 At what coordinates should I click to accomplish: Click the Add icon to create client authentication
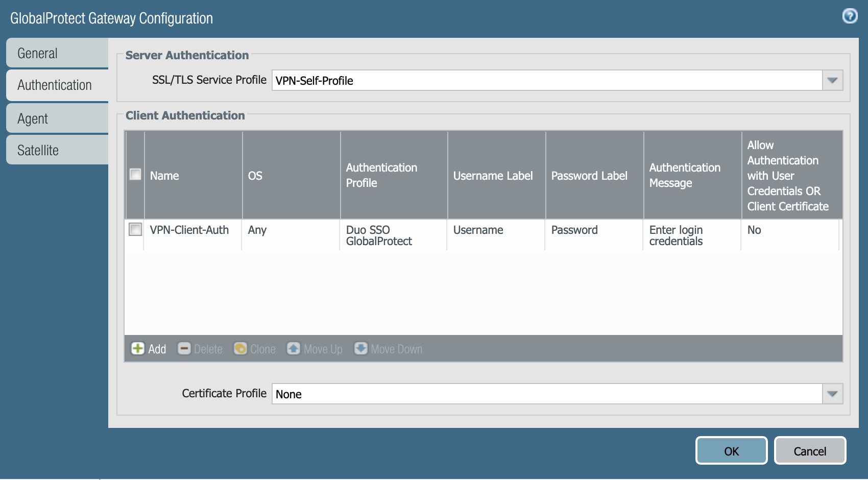click(137, 349)
